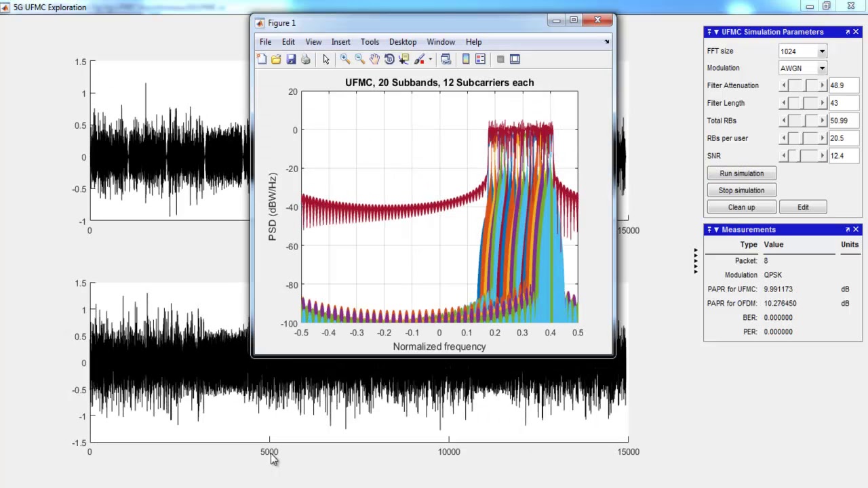Click the Total RBs value field 50.99

coord(844,121)
